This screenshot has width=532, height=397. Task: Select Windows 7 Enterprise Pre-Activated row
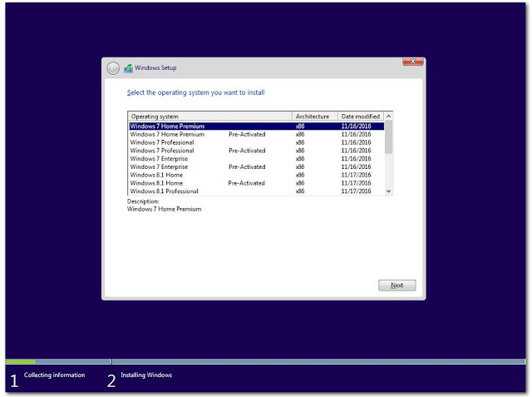point(257,166)
